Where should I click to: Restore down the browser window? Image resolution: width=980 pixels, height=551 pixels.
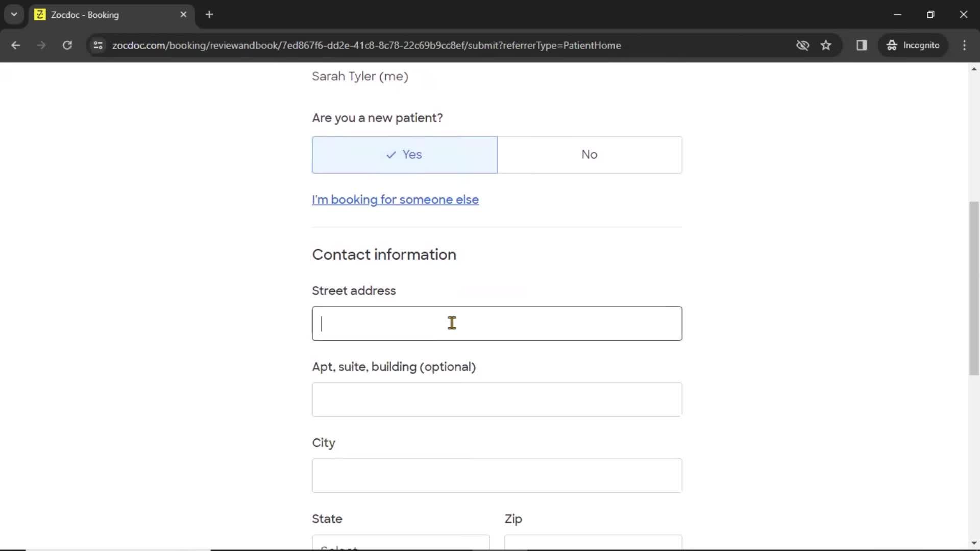[x=930, y=14]
